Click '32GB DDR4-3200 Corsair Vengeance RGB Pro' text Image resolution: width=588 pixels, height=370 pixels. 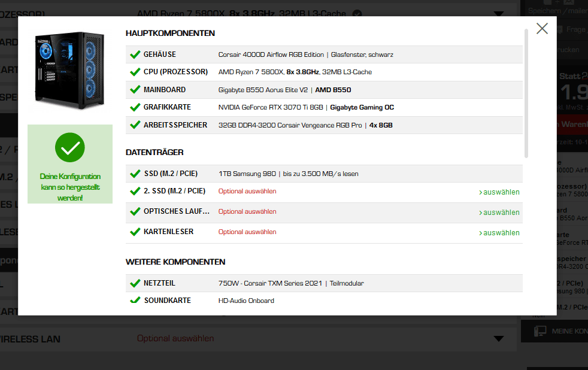[290, 125]
